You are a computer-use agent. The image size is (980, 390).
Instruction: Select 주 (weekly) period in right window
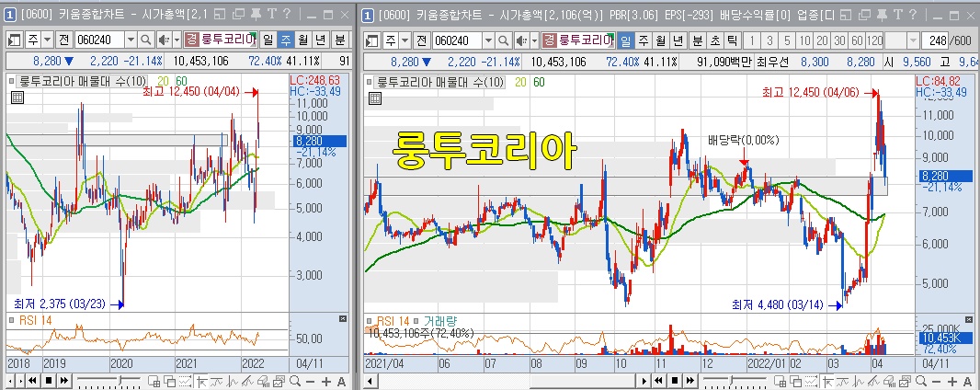(644, 40)
